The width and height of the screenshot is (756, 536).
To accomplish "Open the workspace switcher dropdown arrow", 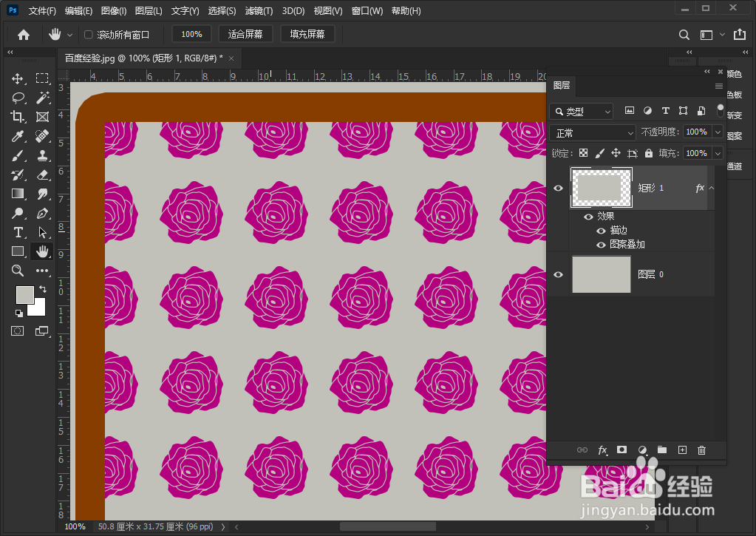I will click(722, 35).
